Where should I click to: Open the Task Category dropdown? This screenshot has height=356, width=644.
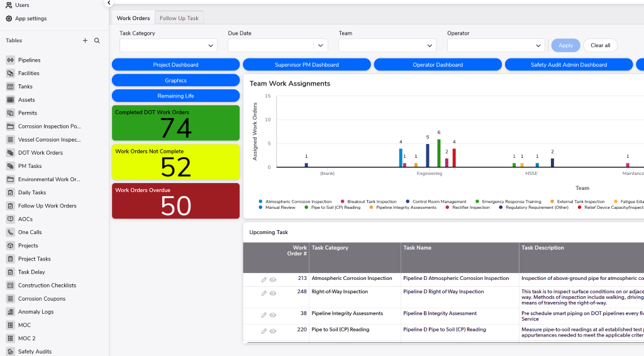(168, 45)
